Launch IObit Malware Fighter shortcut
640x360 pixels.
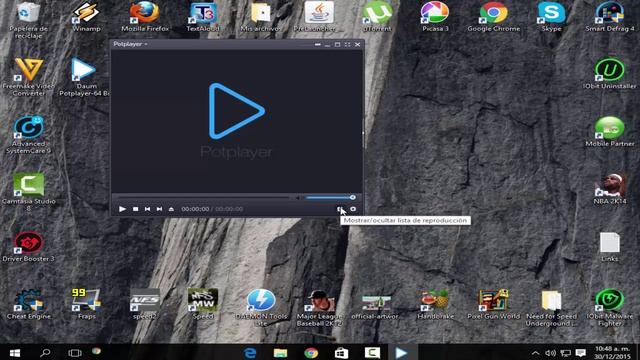[x=610, y=308]
